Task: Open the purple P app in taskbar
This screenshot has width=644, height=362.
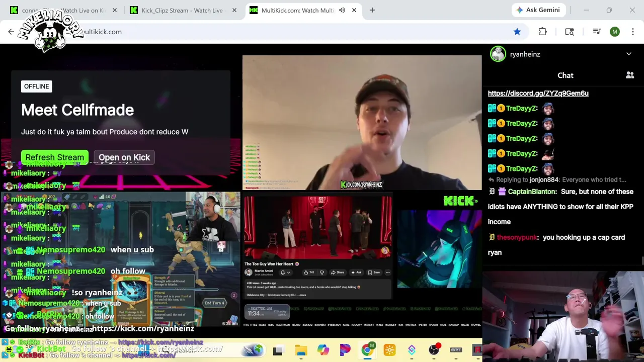Action: pos(345,350)
